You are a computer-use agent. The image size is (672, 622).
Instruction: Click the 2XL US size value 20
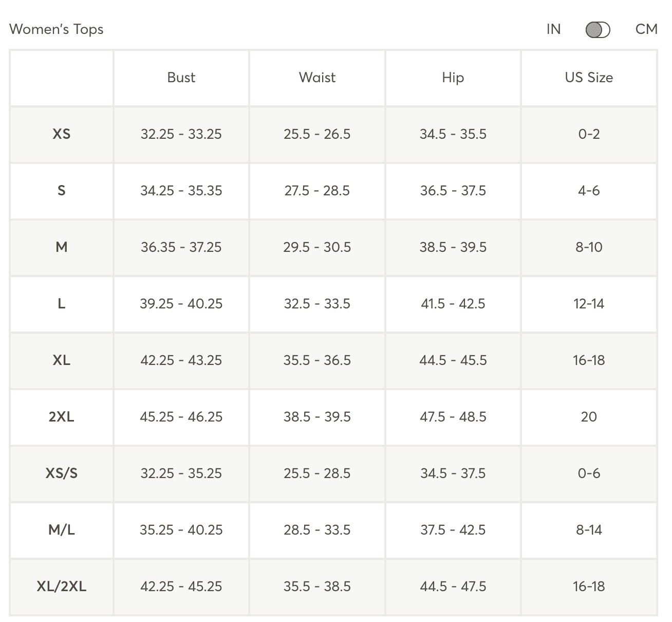coord(589,417)
